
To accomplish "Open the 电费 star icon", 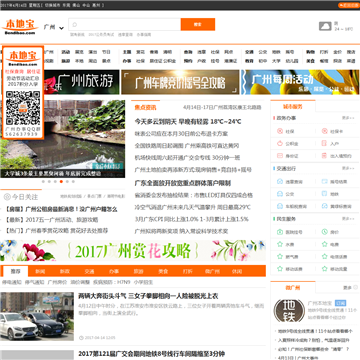I will click(x=324, y=244).
